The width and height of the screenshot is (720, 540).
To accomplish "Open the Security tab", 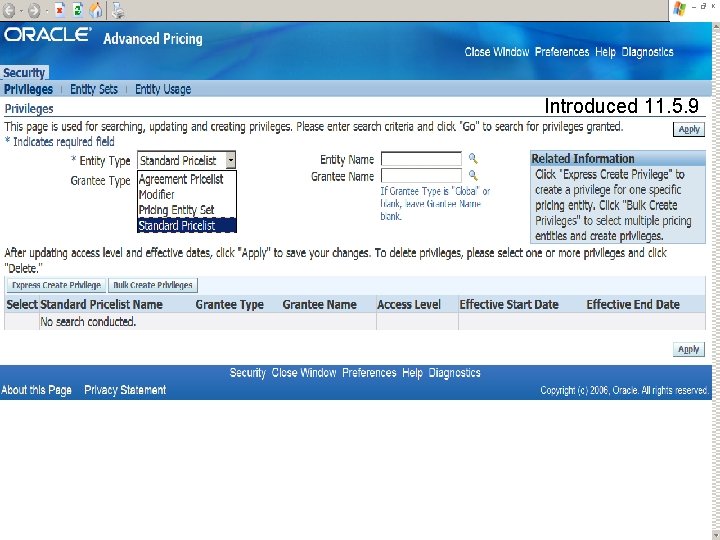I will 24,73.
